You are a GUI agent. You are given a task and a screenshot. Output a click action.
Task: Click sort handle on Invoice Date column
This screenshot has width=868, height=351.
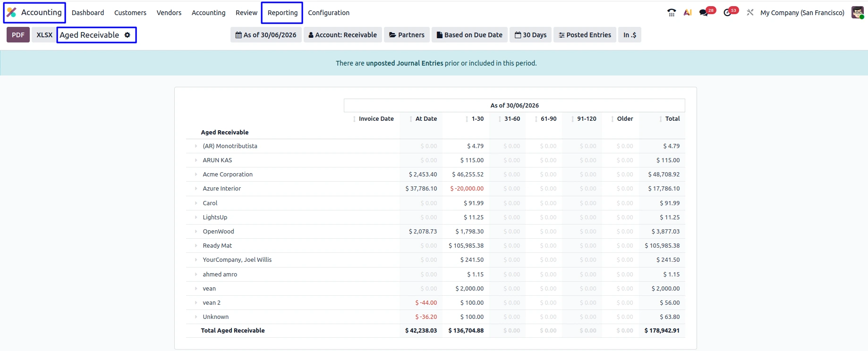click(x=354, y=119)
